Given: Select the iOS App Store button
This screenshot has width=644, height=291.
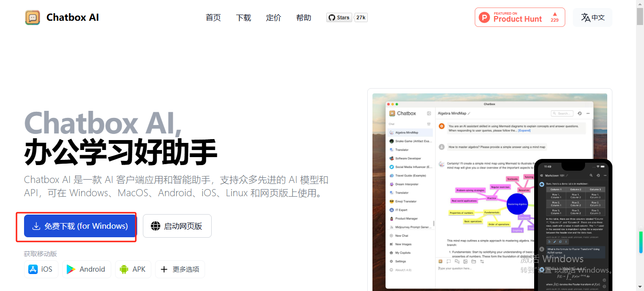Looking at the screenshot, I should point(41,269).
